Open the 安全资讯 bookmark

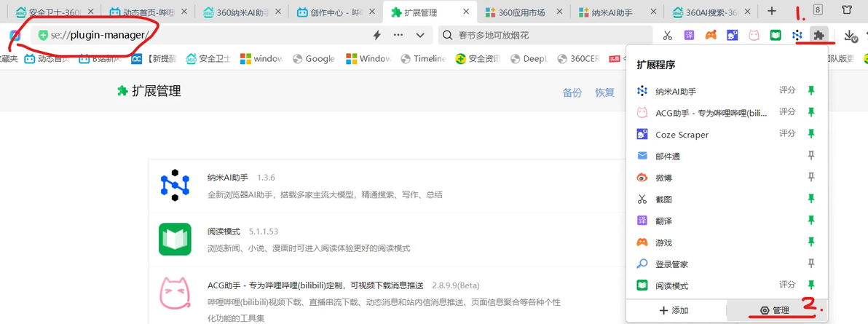click(479, 59)
